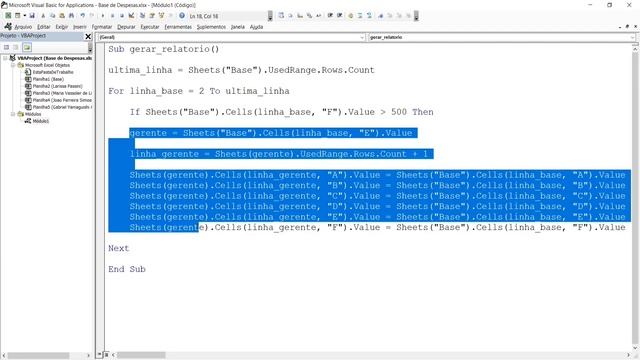Select Módulo1 in the project tree
This screenshot has width=640, height=360.
(41, 121)
